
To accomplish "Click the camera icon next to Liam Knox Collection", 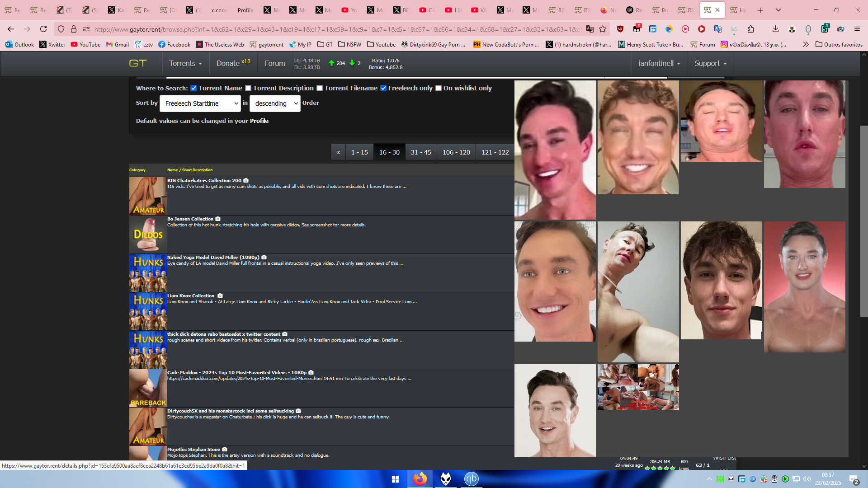I will [x=220, y=296].
